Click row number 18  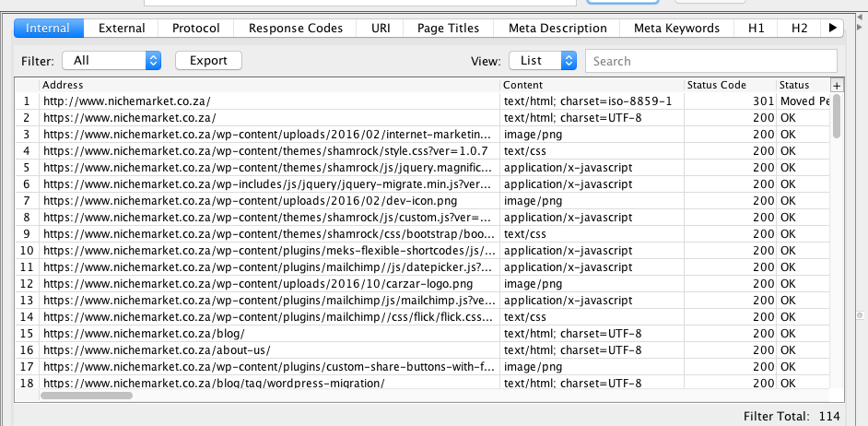[27, 383]
